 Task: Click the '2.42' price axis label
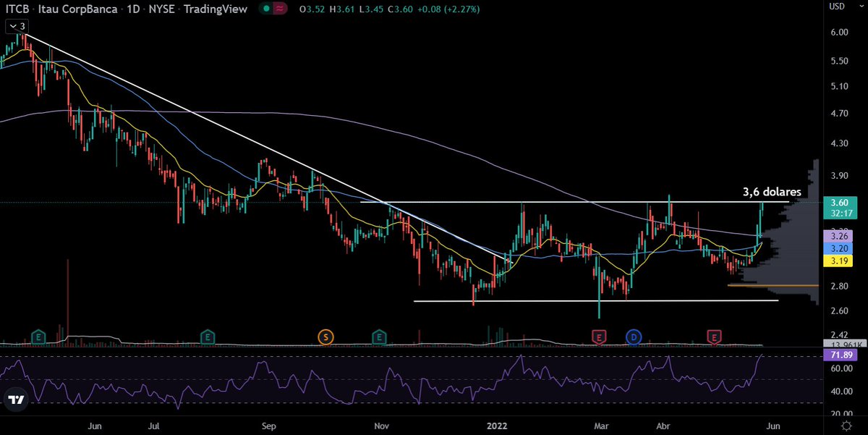[x=839, y=335]
